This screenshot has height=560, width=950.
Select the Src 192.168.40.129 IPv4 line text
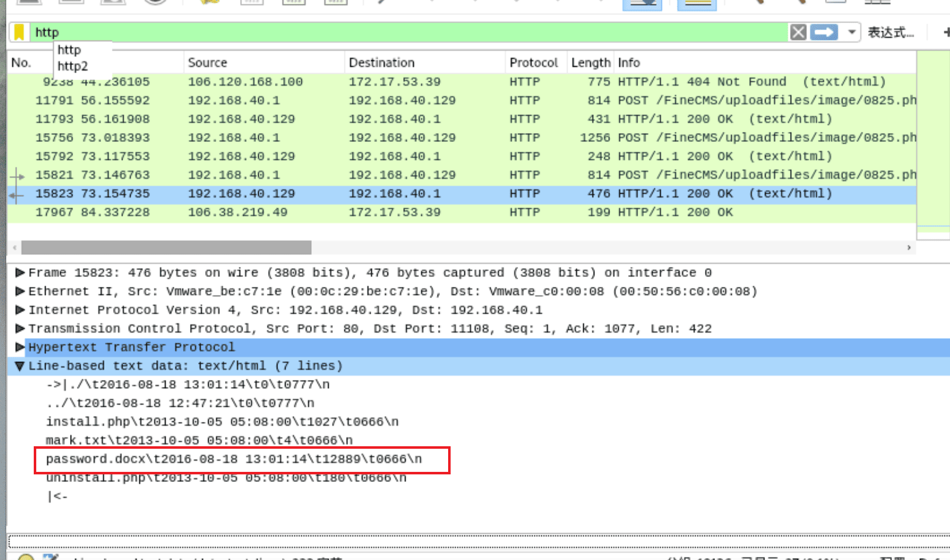285,310
